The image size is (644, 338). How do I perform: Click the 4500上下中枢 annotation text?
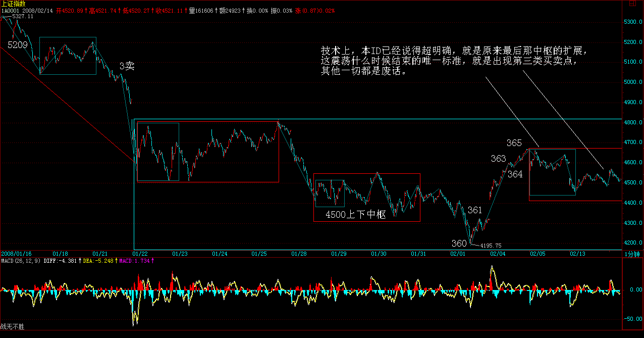(355, 215)
